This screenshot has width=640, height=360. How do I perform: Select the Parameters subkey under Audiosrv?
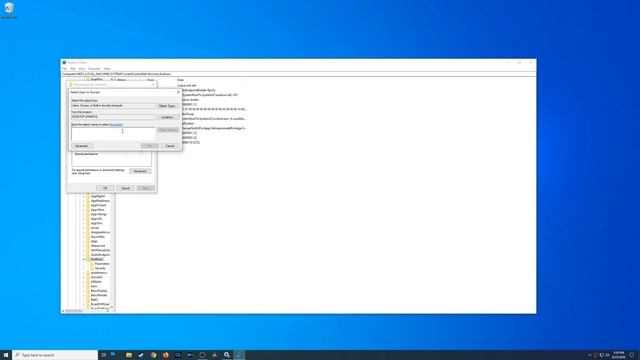pyautogui.click(x=102, y=264)
